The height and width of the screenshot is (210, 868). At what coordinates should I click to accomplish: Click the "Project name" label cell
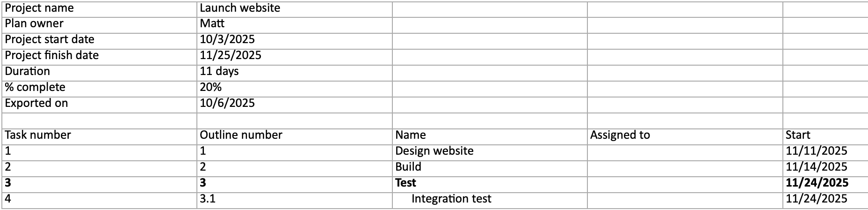(x=39, y=8)
